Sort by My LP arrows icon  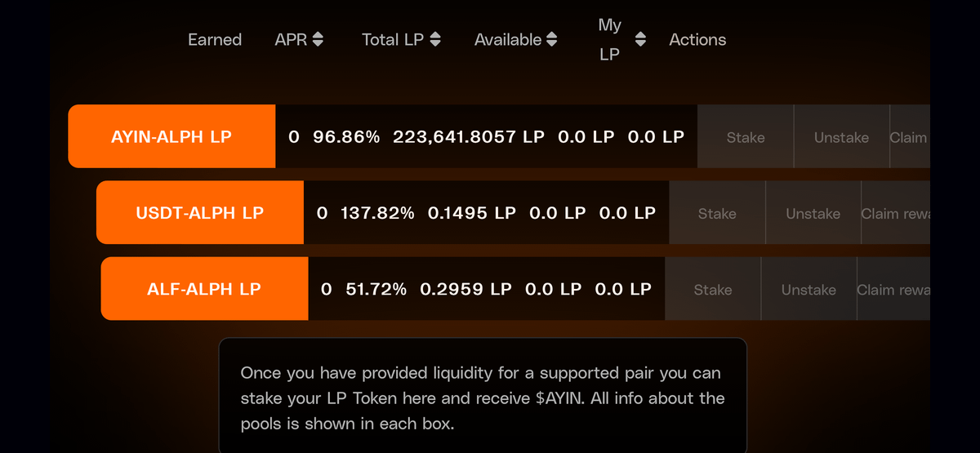[x=640, y=39]
